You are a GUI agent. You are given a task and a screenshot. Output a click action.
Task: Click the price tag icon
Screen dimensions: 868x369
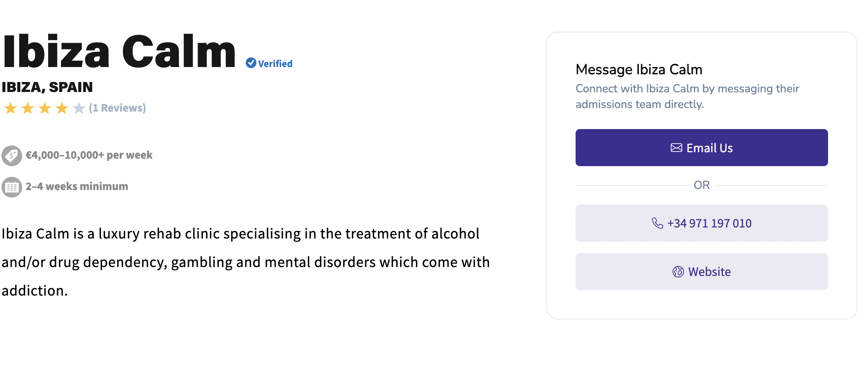pos(12,155)
